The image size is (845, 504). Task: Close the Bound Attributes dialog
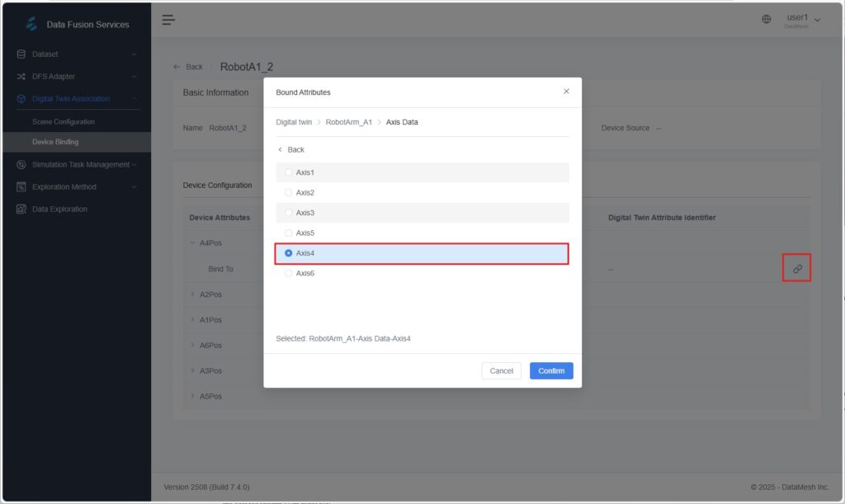point(566,92)
